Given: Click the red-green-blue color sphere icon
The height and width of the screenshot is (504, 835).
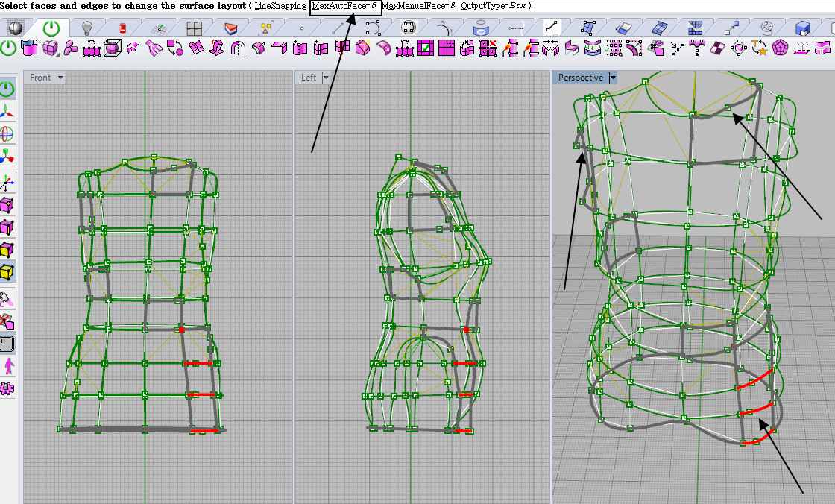Looking at the screenshot, I should (x=7, y=134).
